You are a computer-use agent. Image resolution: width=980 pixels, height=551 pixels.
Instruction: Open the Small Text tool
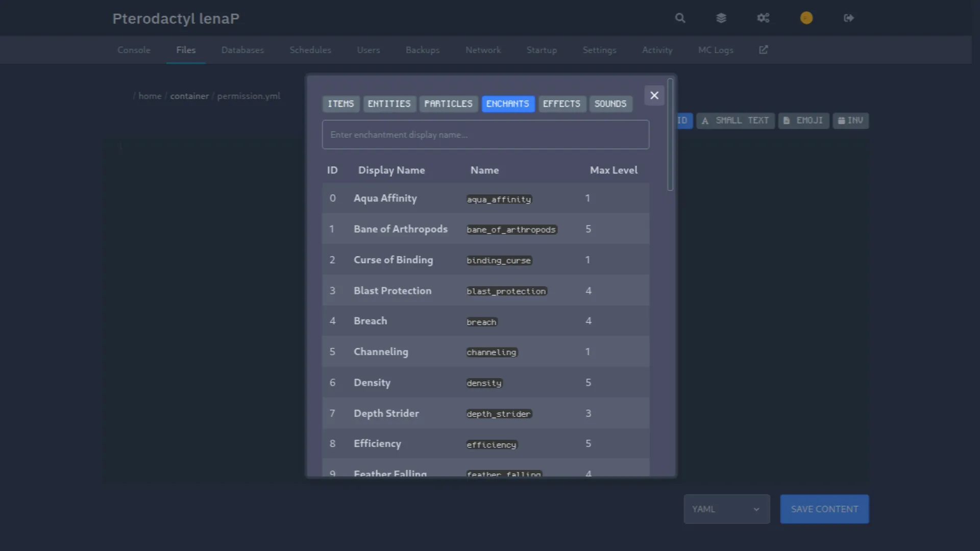736,121
